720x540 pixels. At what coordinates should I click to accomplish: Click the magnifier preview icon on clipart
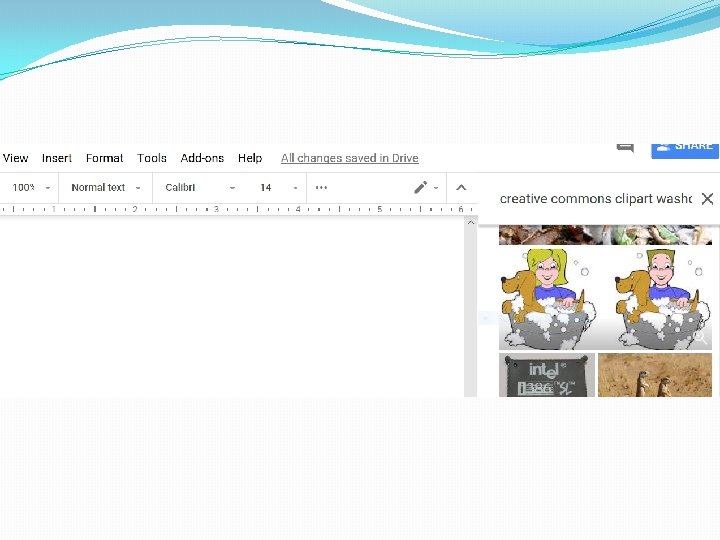click(700, 338)
